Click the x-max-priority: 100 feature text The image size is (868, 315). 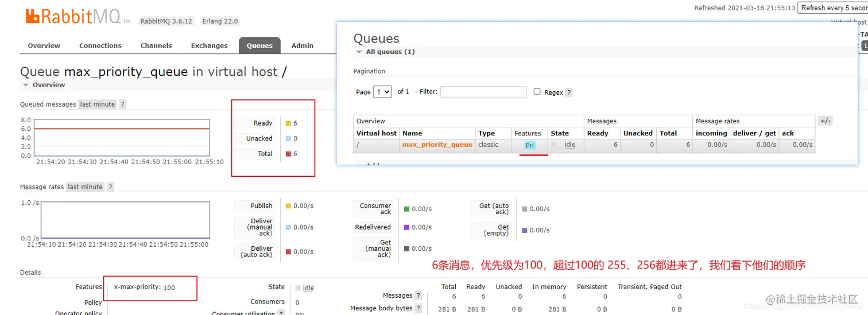coord(145,287)
